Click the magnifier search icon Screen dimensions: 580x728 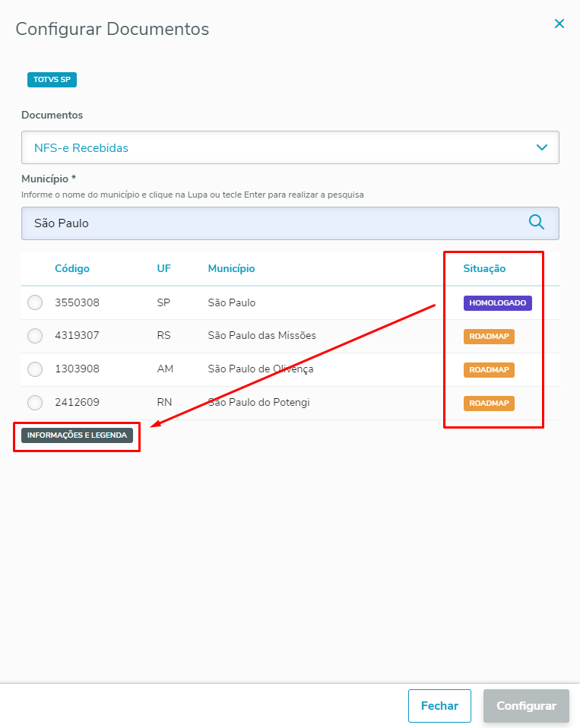[537, 222]
